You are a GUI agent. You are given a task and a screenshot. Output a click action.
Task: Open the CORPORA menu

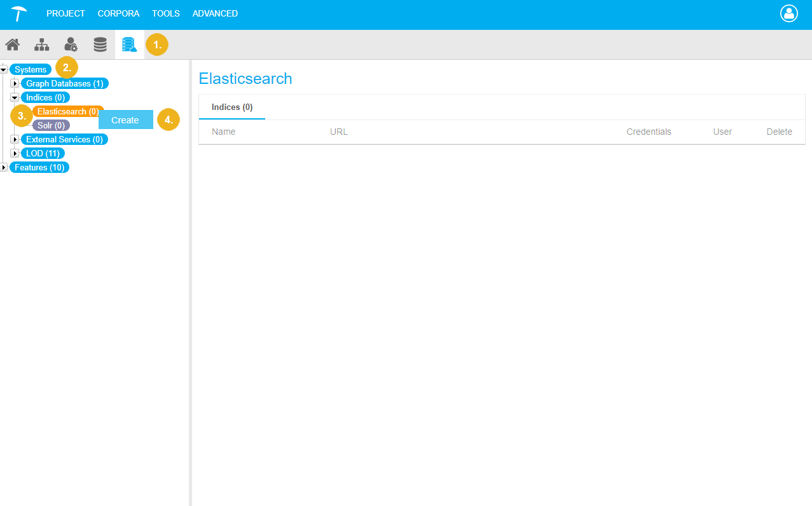coord(118,13)
